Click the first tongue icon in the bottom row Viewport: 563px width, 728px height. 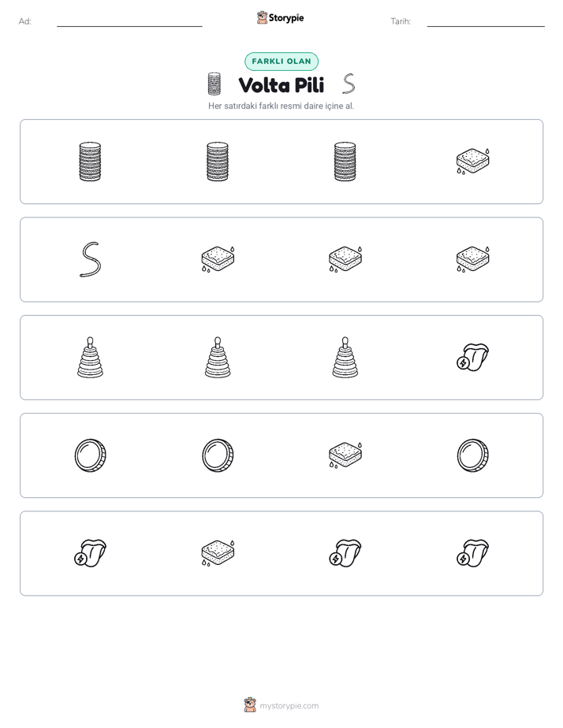90,553
